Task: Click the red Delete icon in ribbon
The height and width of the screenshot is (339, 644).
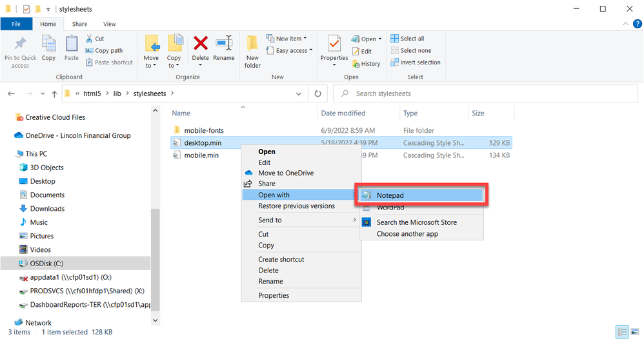Action: coord(201,44)
